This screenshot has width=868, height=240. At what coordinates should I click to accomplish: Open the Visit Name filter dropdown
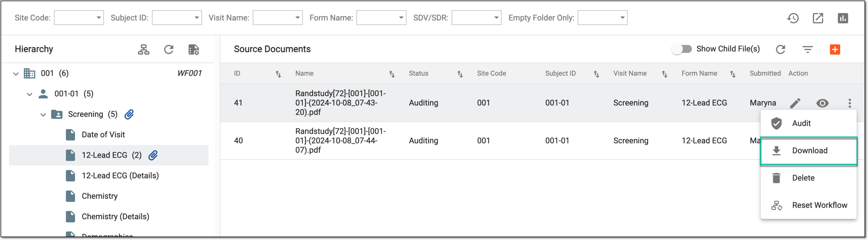pyautogui.click(x=277, y=17)
